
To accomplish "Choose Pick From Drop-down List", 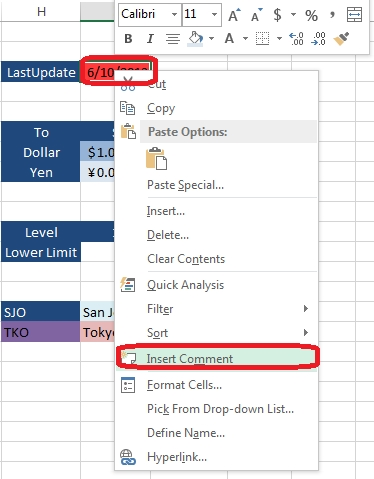I will coord(216,409).
